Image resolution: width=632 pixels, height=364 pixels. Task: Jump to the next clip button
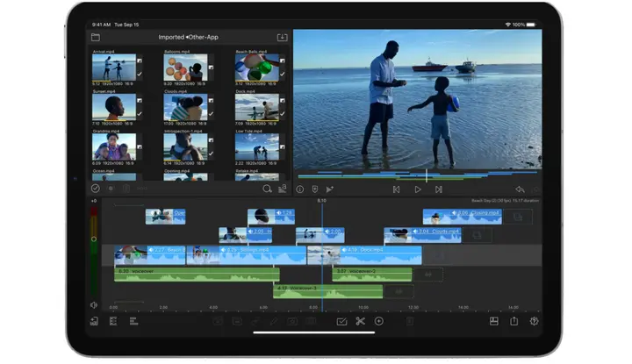439,189
